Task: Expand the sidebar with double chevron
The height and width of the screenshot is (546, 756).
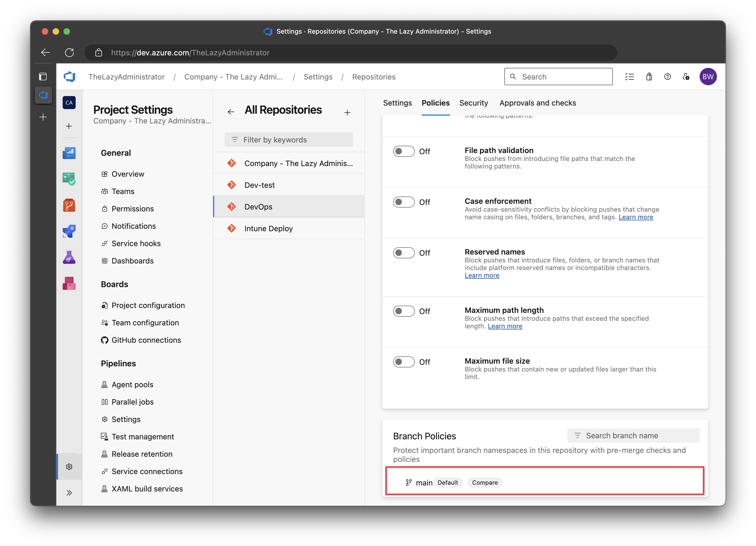Action: 69,493
